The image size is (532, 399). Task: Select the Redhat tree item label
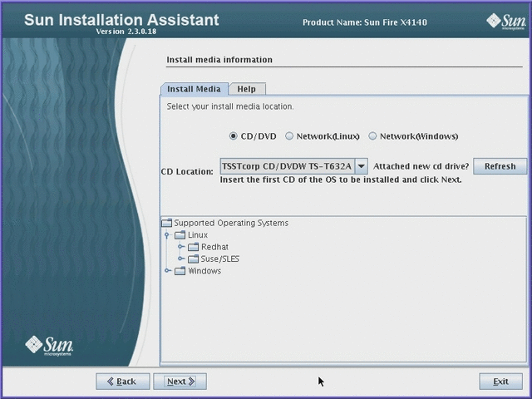214,247
